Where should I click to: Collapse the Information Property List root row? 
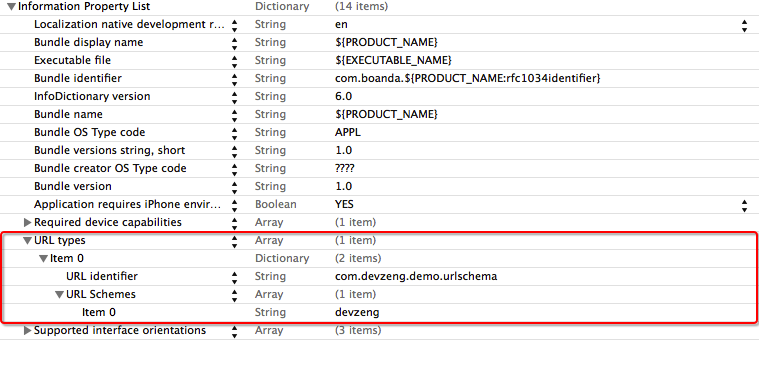pos(11,7)
